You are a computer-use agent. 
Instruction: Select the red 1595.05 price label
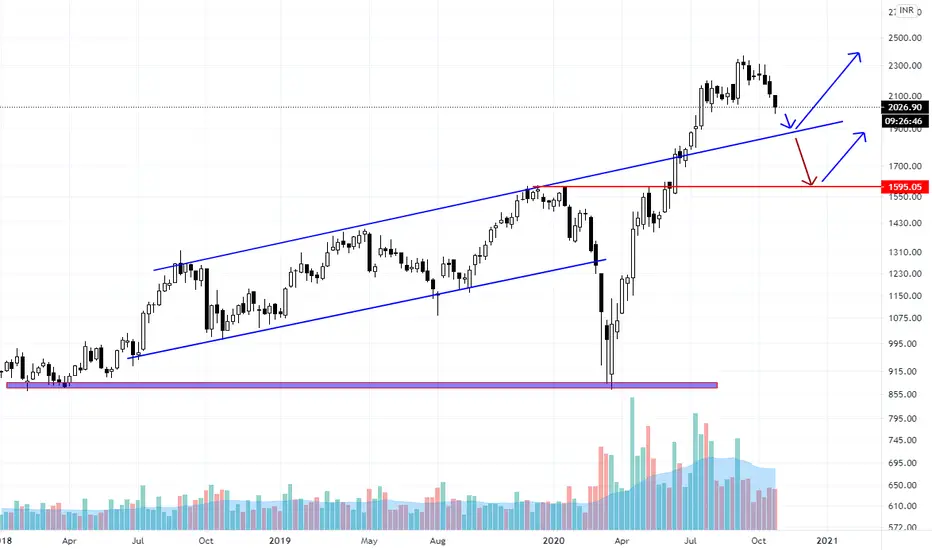click(x=905, y=187)
